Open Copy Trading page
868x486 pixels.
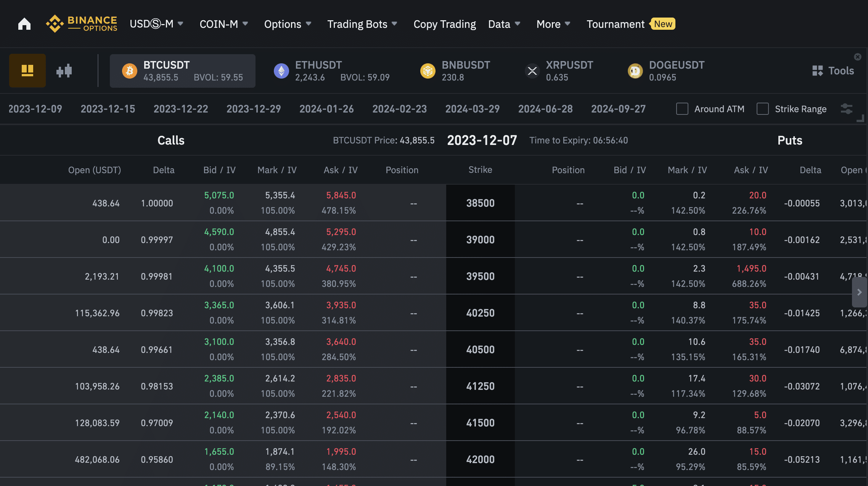point(445,24)
